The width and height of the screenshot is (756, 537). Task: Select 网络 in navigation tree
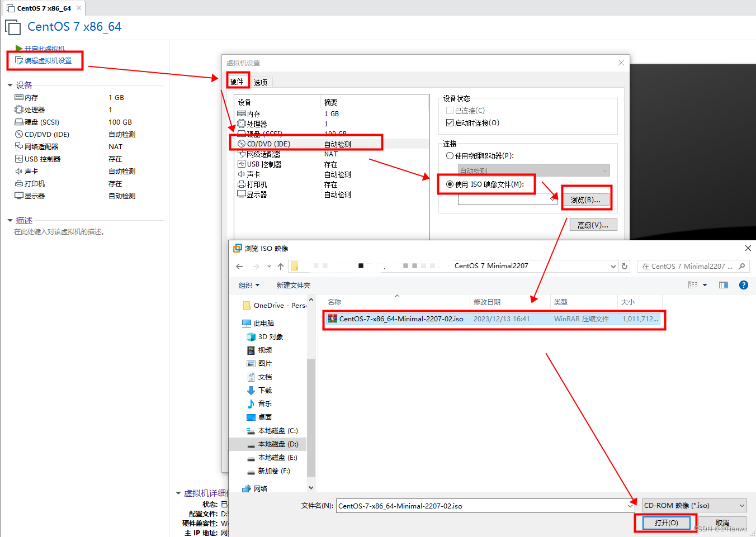(255, 489)
